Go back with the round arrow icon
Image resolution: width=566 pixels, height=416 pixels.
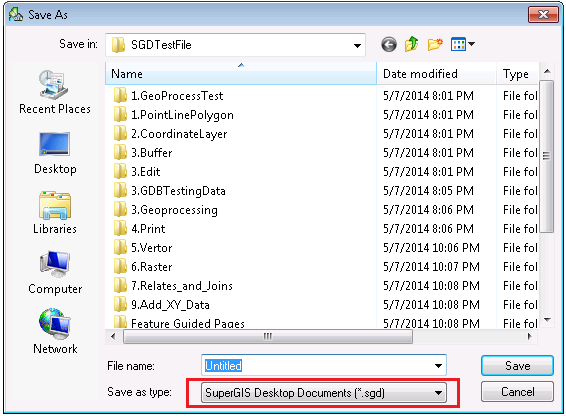[389, 45]
